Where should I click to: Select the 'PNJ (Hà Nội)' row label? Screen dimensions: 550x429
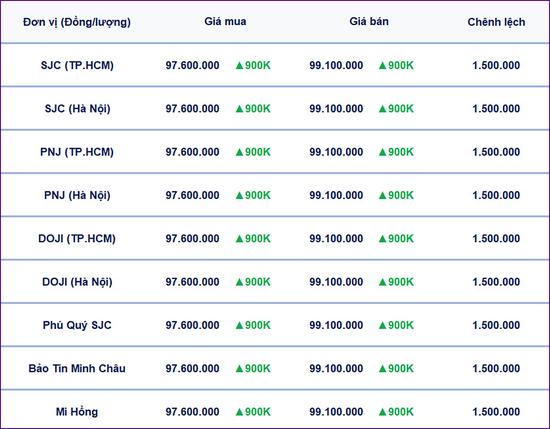[77, 195]
